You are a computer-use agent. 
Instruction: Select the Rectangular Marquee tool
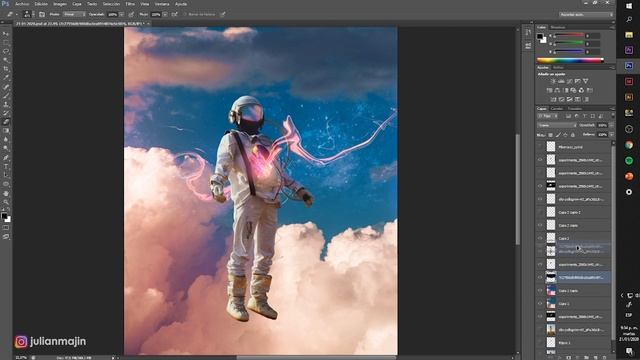pos(6,42)
